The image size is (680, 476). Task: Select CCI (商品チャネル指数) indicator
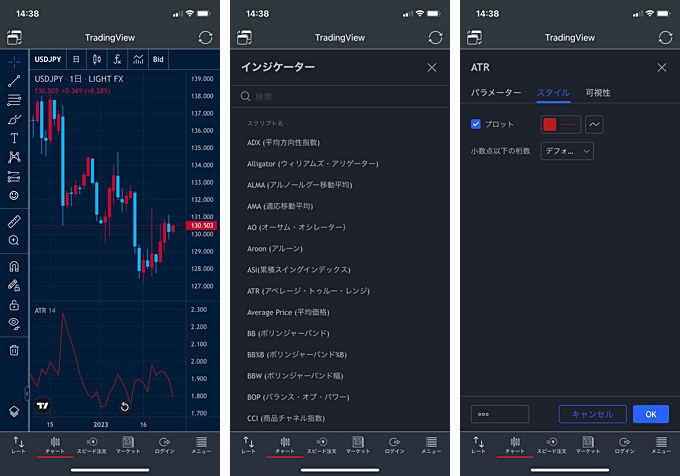pos(286,418)
